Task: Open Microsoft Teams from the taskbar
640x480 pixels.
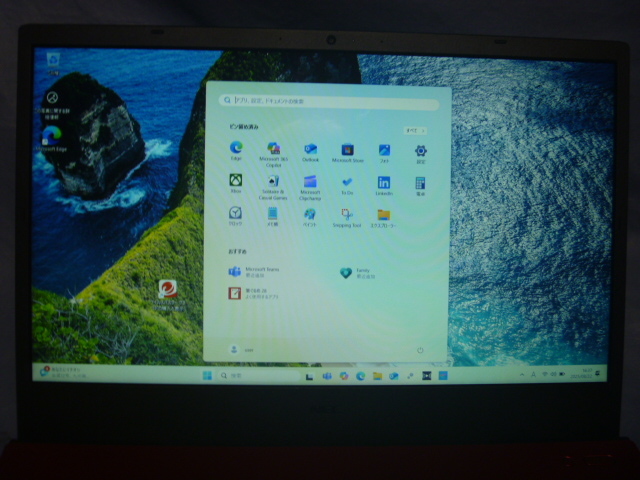Action: (327, 376)
